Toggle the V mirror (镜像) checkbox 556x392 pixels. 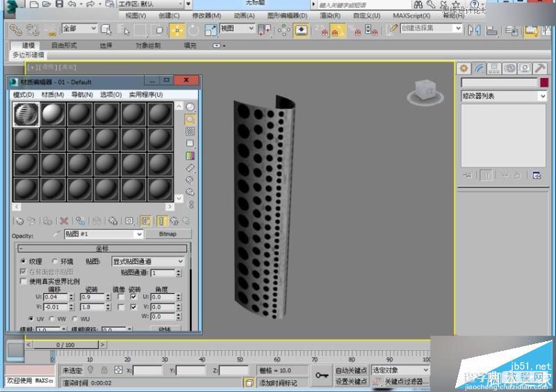[x=121, y=307]
